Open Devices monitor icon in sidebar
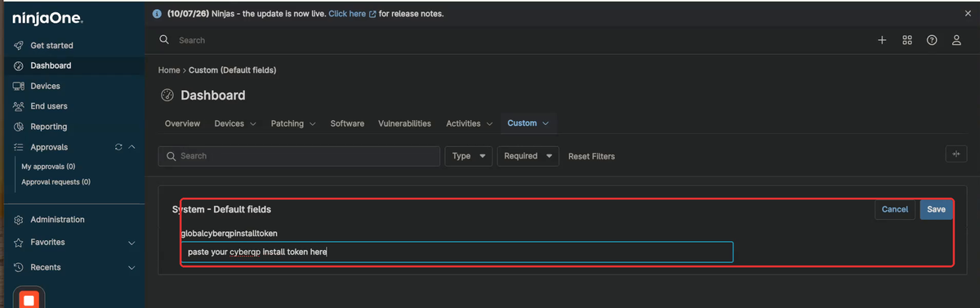Image resolution: width=980 pixels, height=308 pixels. 18,86
